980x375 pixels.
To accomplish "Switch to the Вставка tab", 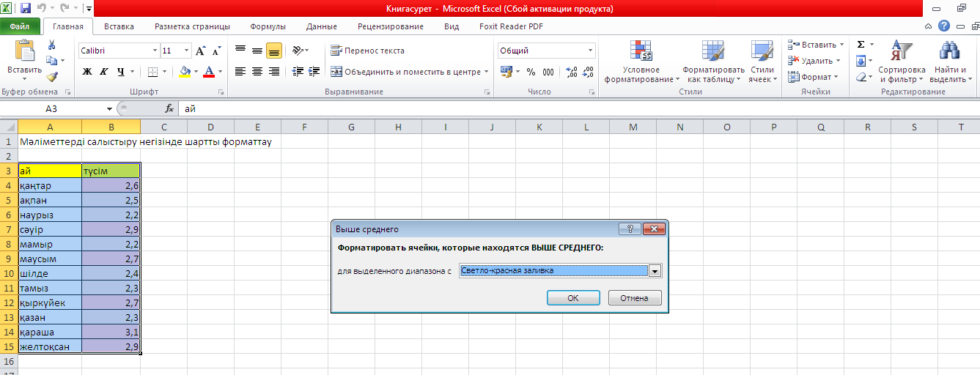I will [x=119, y=26].
